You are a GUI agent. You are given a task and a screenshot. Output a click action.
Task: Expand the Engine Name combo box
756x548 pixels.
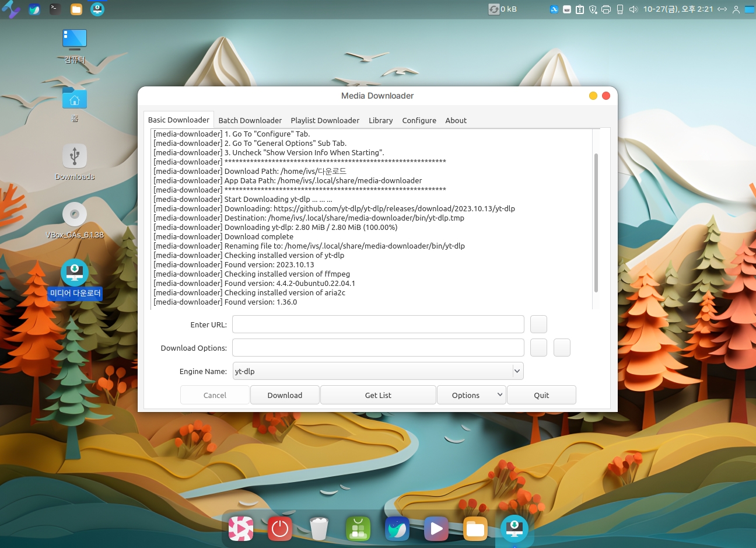point(516,371)
